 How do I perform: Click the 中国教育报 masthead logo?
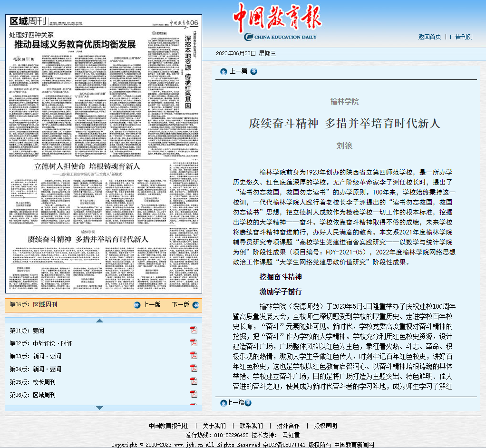[x=277, y=21]
